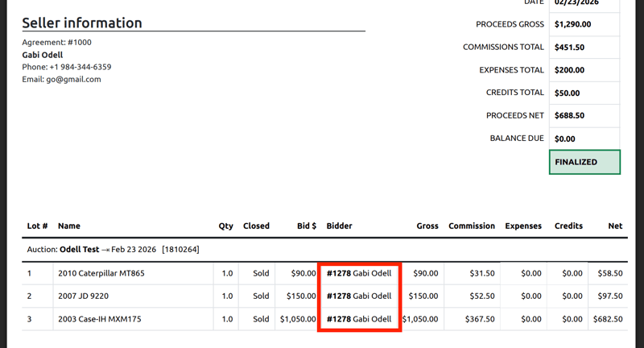Screen dimensions: 644x348
Task: Click the BALANCE DUE label
Action: (517, 138)
